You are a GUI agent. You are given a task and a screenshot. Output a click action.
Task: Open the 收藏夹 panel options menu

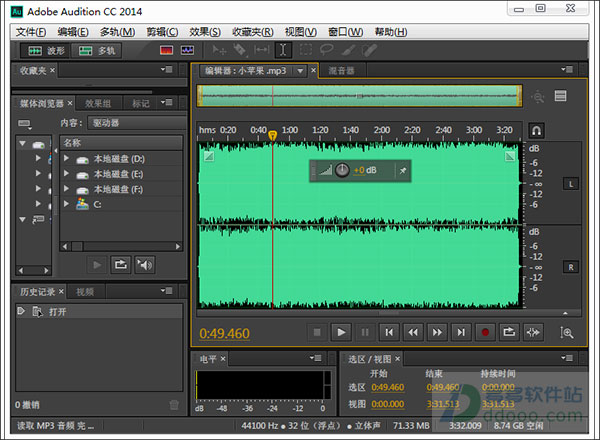click(x=166, y=70)
